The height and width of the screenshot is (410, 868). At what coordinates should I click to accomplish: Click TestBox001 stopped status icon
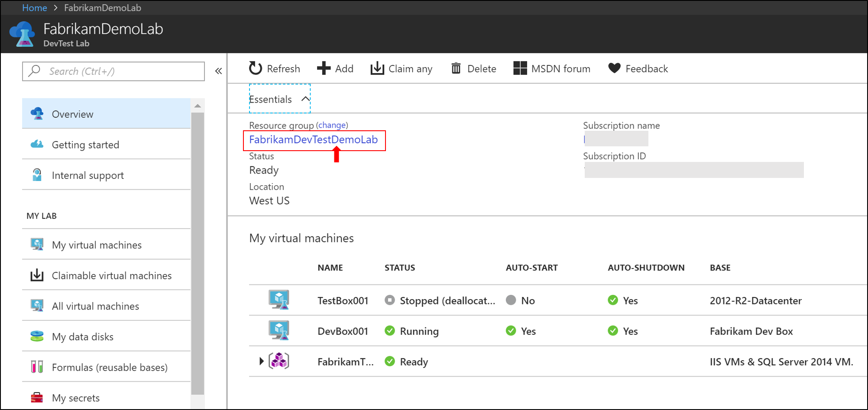click(x=390, y=300)
